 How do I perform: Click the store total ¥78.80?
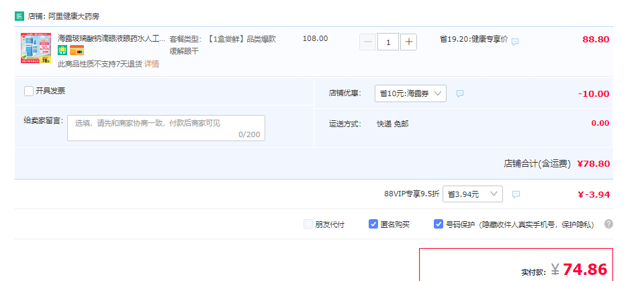[594, 164]
